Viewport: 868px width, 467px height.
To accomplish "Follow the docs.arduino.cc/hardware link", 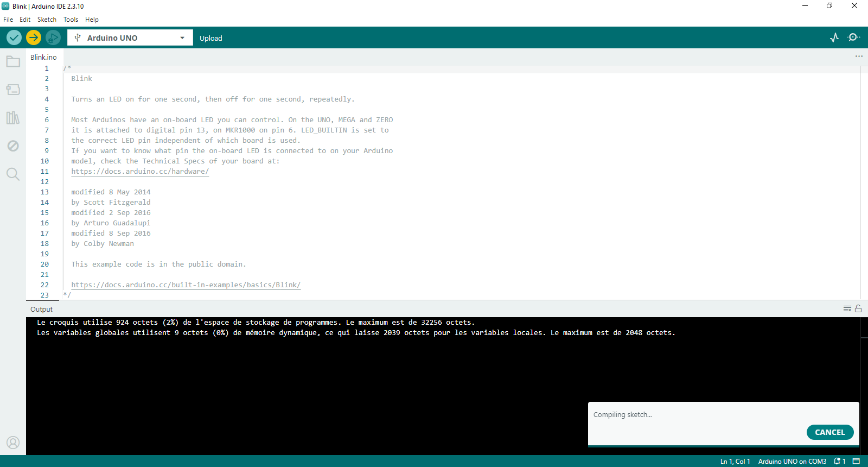I will pyautogui.click(x=140, y=171).
